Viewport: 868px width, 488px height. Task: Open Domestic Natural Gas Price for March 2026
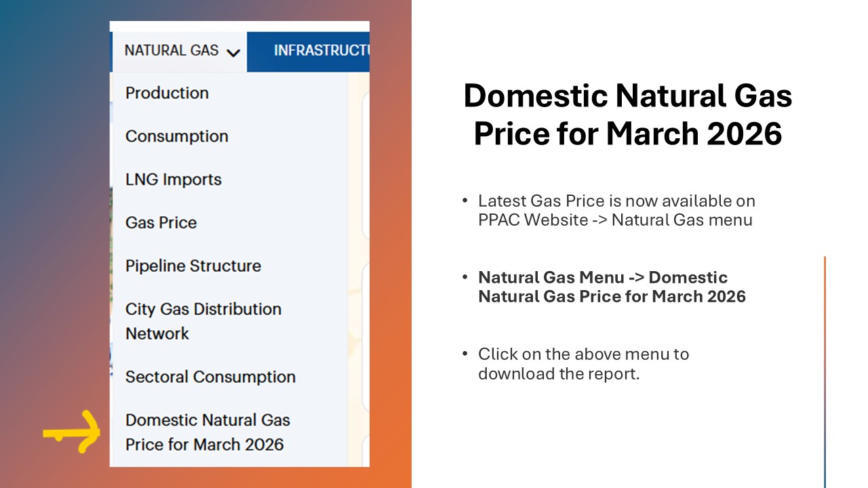(208, 432)
